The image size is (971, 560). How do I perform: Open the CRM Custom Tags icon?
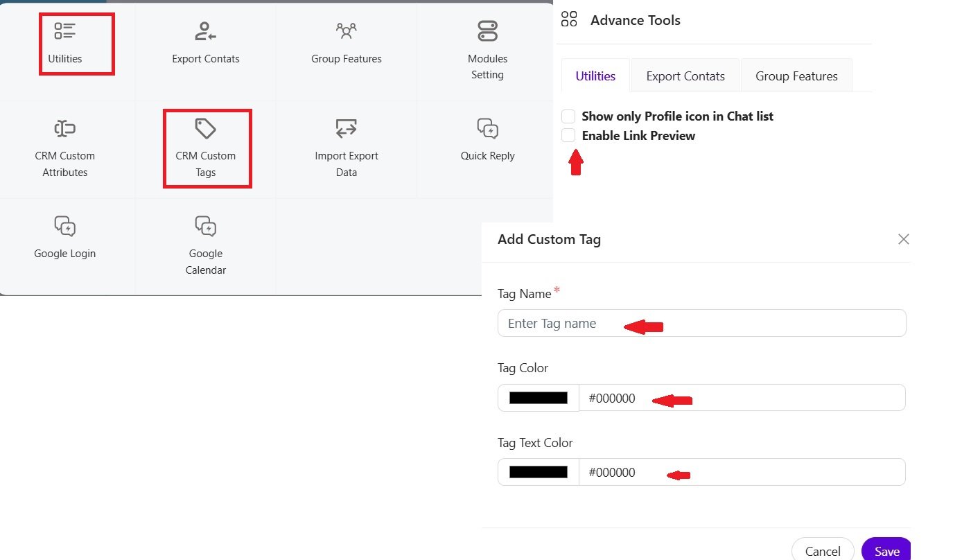[206, 128]
